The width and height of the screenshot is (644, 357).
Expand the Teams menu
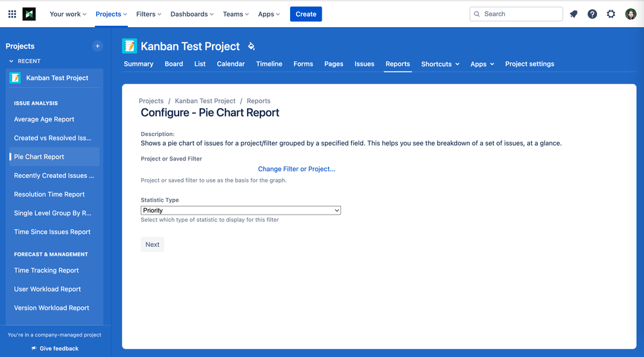point(236,14)
